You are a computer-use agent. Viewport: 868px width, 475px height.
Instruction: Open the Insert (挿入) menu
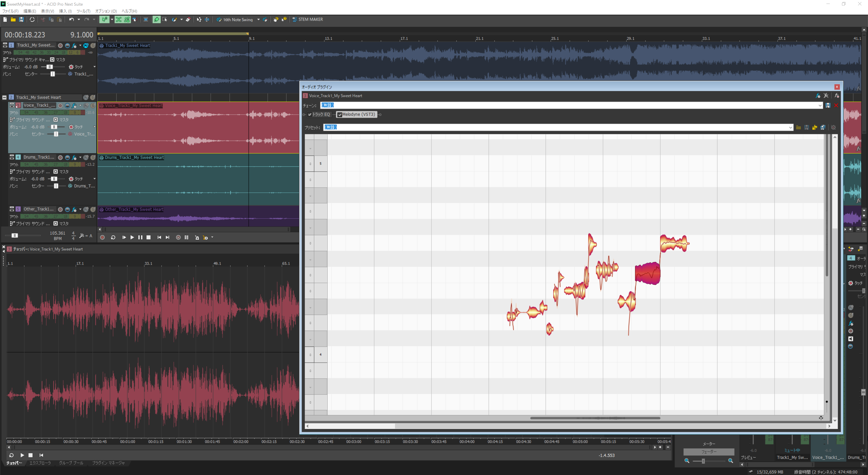pyautogui.click(x=65, y=11)
